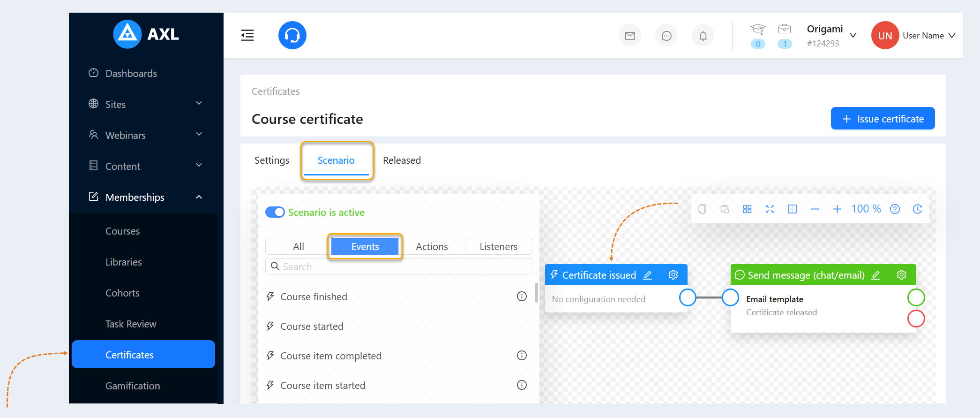Viewport: 980px width, 418px height.
Task: Zoom out with the minus icon
Action: pos(815,209)
